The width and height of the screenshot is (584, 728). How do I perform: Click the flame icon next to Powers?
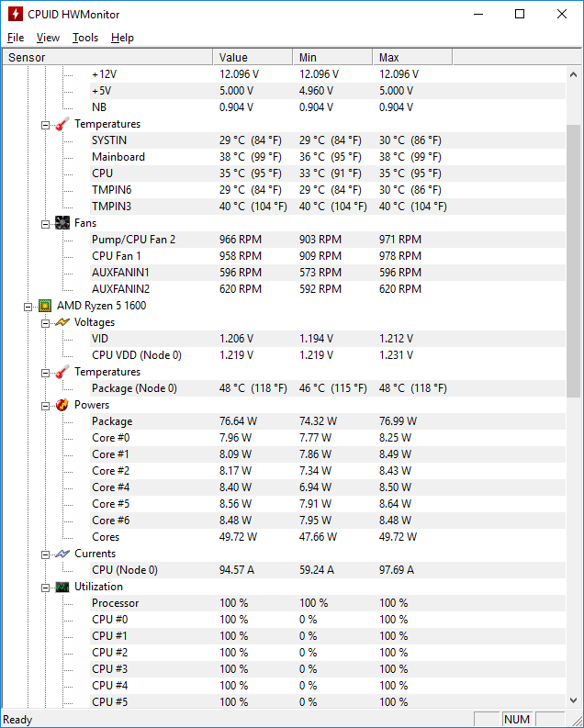pyautogui.click(x=62, y=405)
